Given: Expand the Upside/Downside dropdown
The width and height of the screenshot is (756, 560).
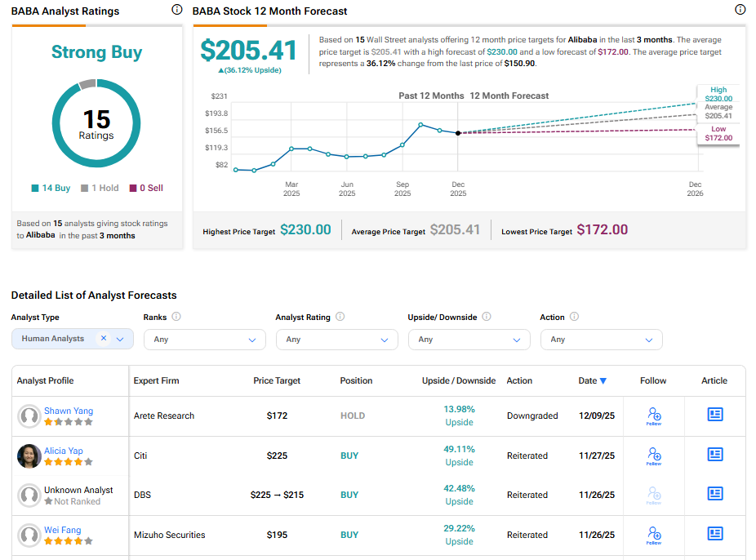Looking at the screenshot, I should (x=469, y=340).
